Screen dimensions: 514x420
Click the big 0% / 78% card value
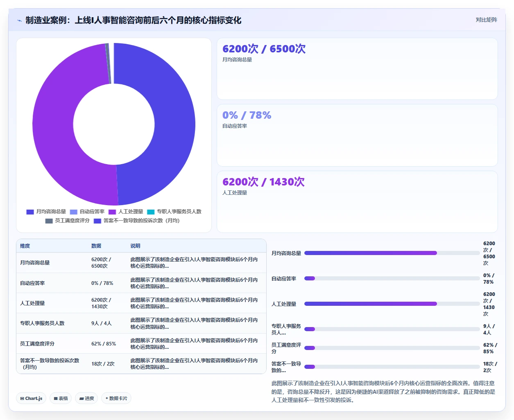pyautogui.click(x=247, y=115)
